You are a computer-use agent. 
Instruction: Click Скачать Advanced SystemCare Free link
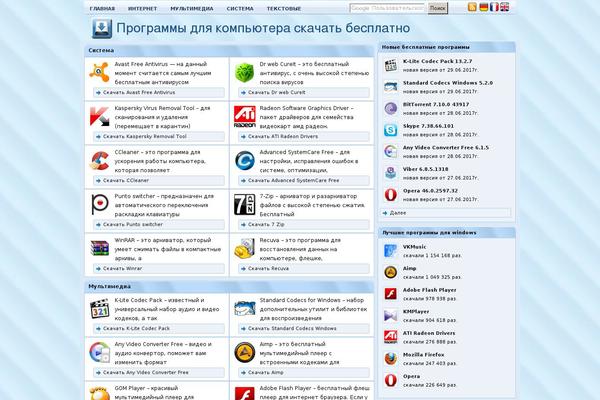(303, 181)
